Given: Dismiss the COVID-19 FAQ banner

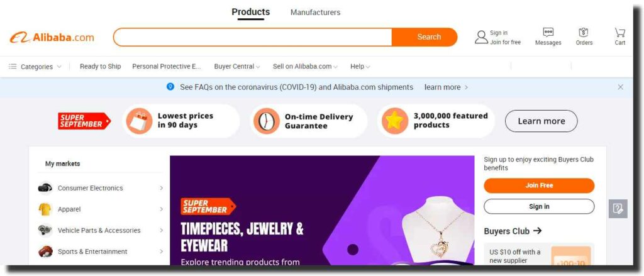Looking at the screenshot, I should coord(620,87).
